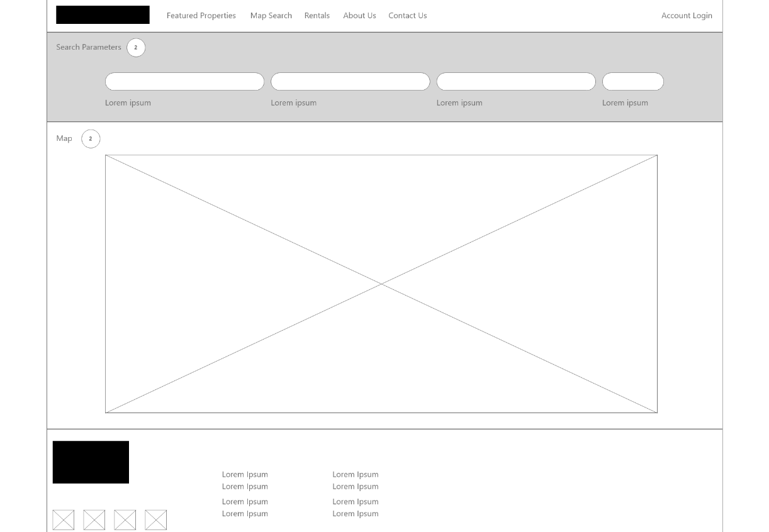Navigate to Contact Us
The image size is (769, 532).
(407, 16)
